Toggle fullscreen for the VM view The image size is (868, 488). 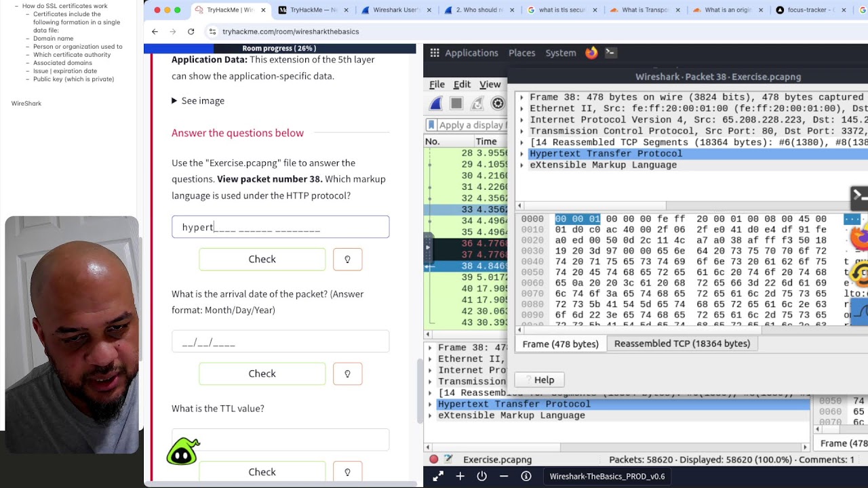pos(438,476)
